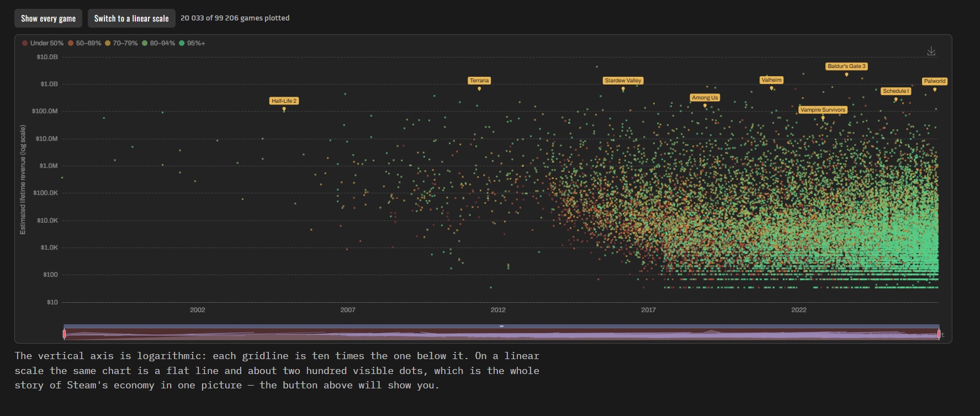Click the $100.0M y-axis label
980x416 pixels.
click(x=45, y=111)
